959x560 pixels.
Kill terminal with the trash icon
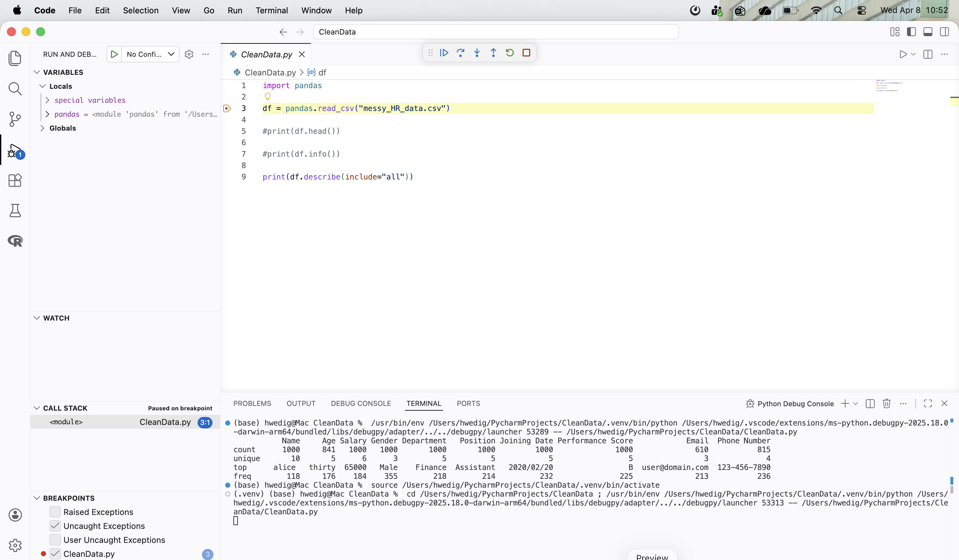pos(887,404)
